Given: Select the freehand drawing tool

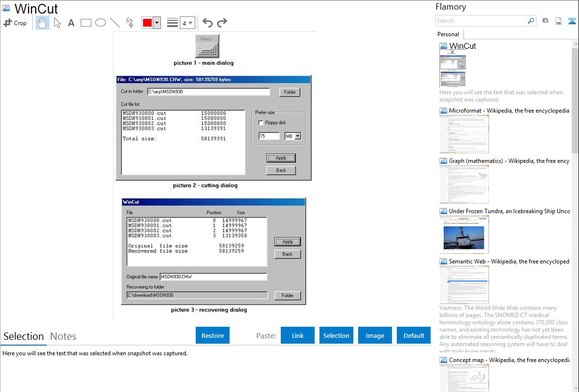Looking at the screenshot, I should [x=130, y=23].
